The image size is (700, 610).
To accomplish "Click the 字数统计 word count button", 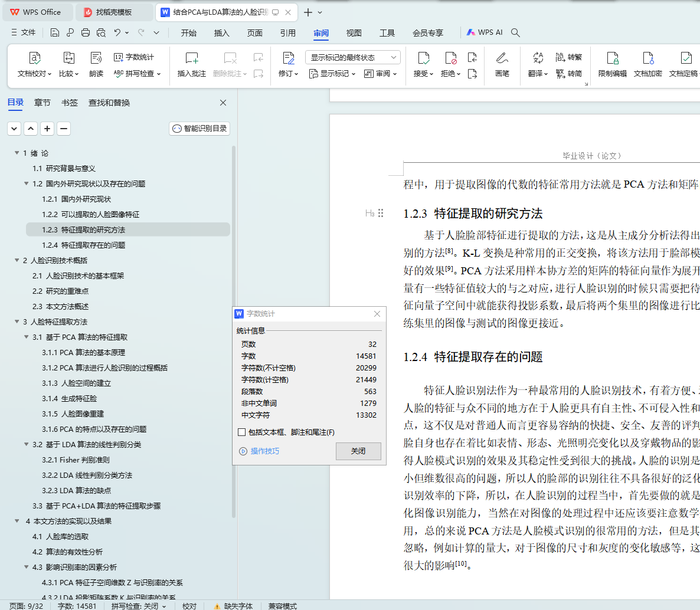I will tap(134, 57).
